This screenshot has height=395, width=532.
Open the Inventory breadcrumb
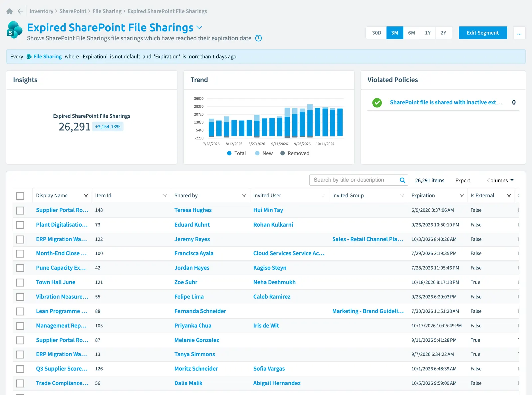[41, 11]
